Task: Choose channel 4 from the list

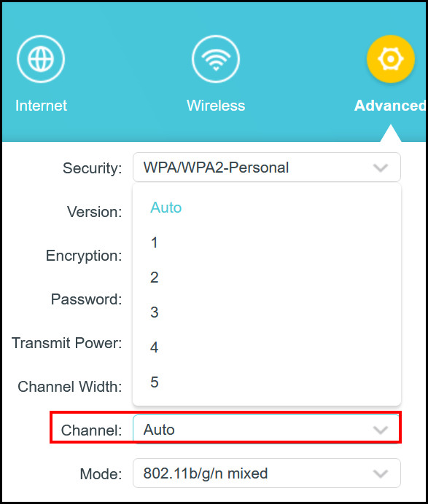Action: pyautogui.click(x=267, y=347)
